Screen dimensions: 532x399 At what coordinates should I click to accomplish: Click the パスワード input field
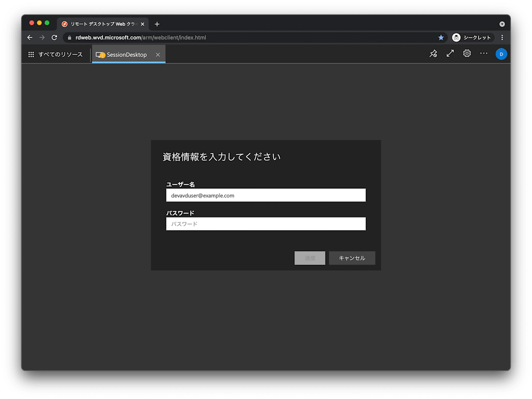pos(266,224)
